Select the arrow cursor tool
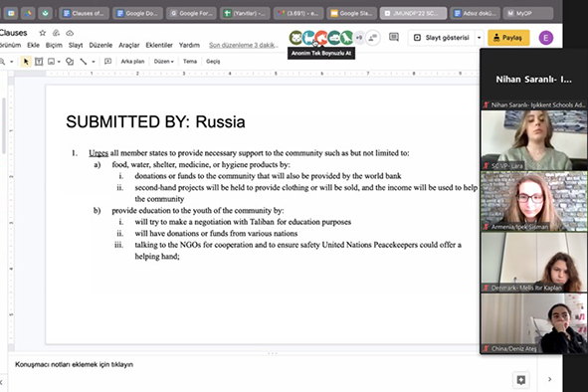 click(26, 62)
